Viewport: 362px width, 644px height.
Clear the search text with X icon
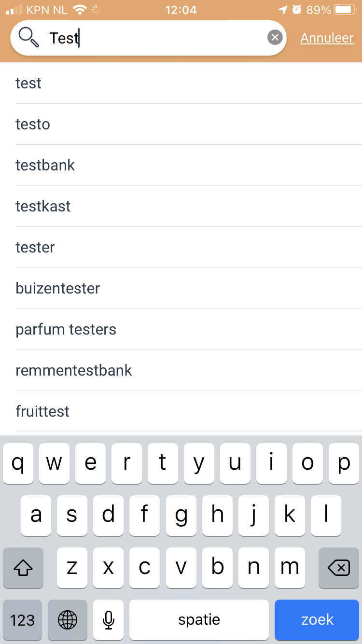pyautogui.click(x=275, y=37)
